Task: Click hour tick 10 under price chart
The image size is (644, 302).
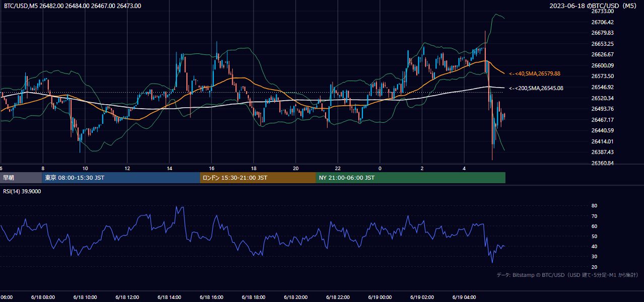Action: [85, 169]
